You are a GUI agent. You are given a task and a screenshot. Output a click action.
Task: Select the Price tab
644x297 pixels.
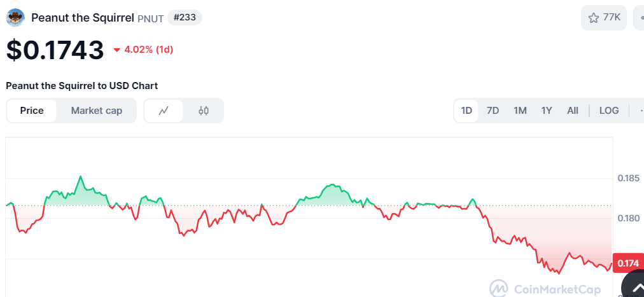pyautogui.click(x=32, y=111)
